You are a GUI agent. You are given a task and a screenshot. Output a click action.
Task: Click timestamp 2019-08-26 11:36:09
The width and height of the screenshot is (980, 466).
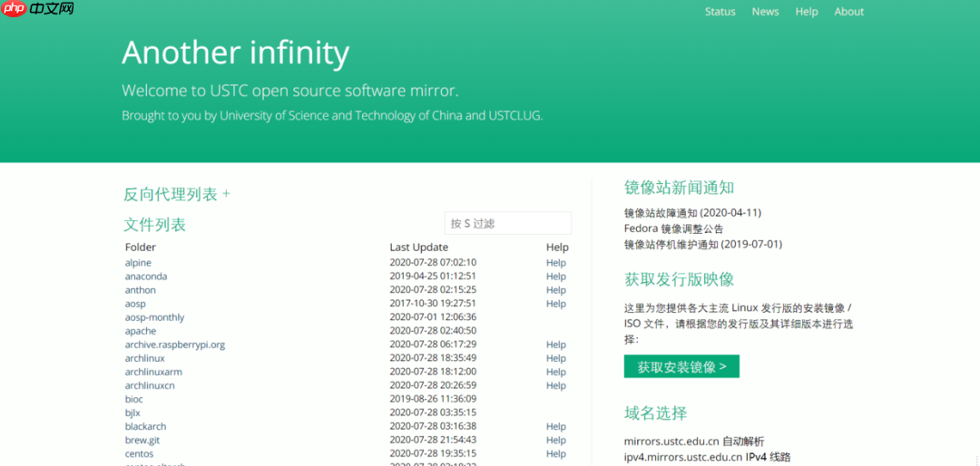click(433, 399)
